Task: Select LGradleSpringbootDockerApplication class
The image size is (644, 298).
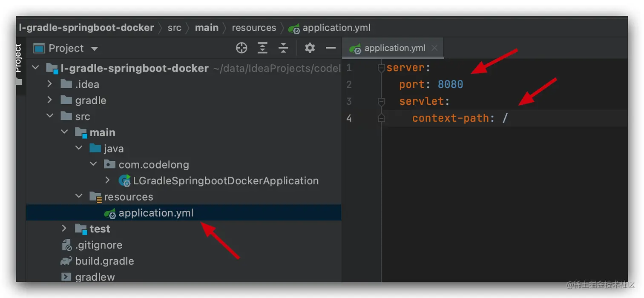Action: tap(226, 181)
